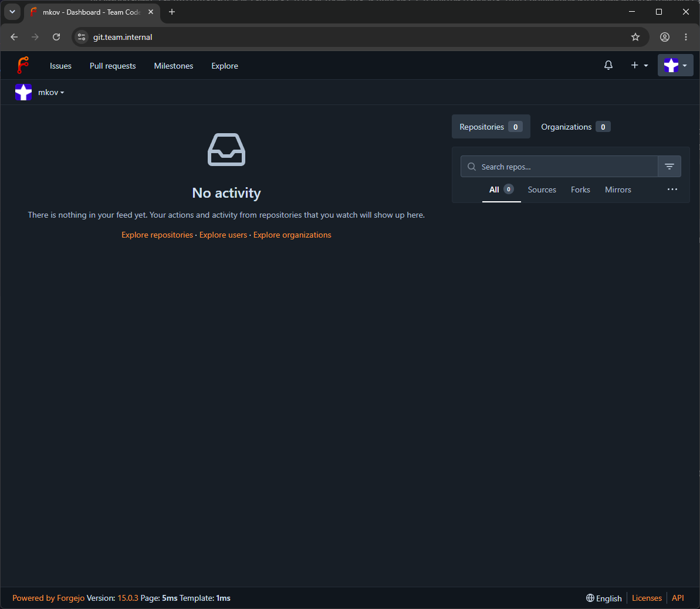The image size is (700, 609).
Task: Click the globe icon beside English
Action: tap(590, 598)
